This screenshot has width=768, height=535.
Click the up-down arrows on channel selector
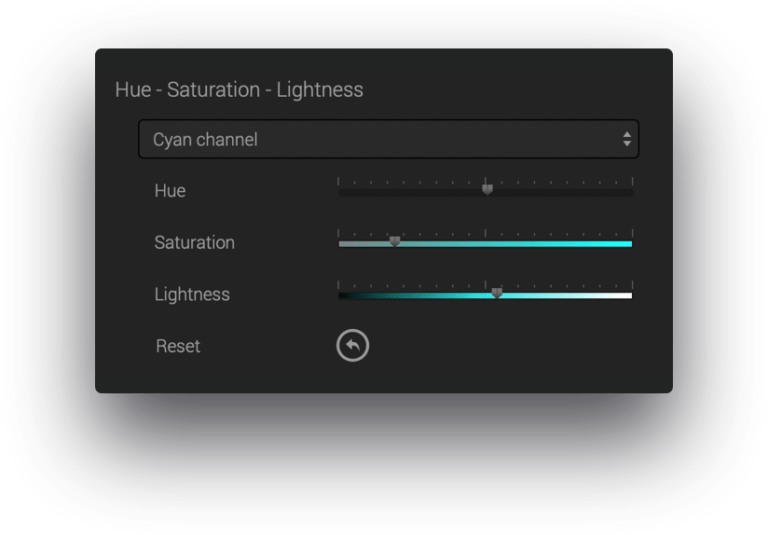627,140
